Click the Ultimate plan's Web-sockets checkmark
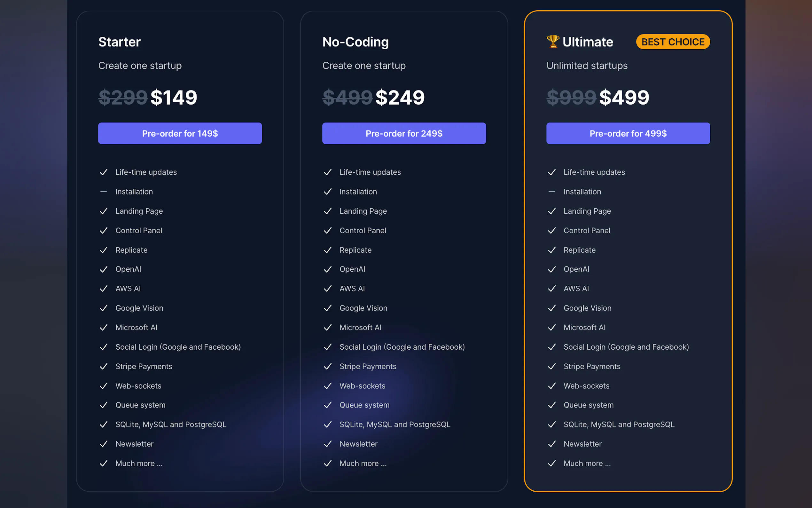This screenshot has width=812, height=508. (x=551, y=386)
